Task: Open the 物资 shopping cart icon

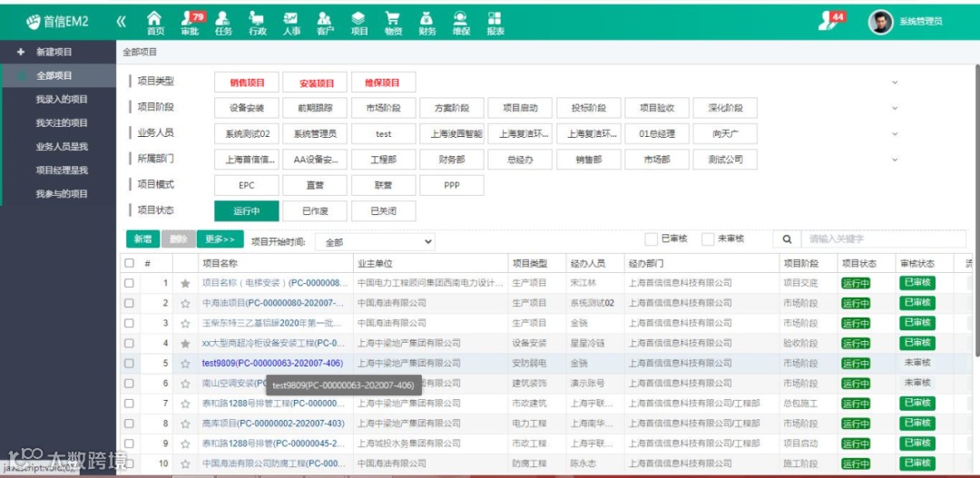Action: click(x=393, y=23)
